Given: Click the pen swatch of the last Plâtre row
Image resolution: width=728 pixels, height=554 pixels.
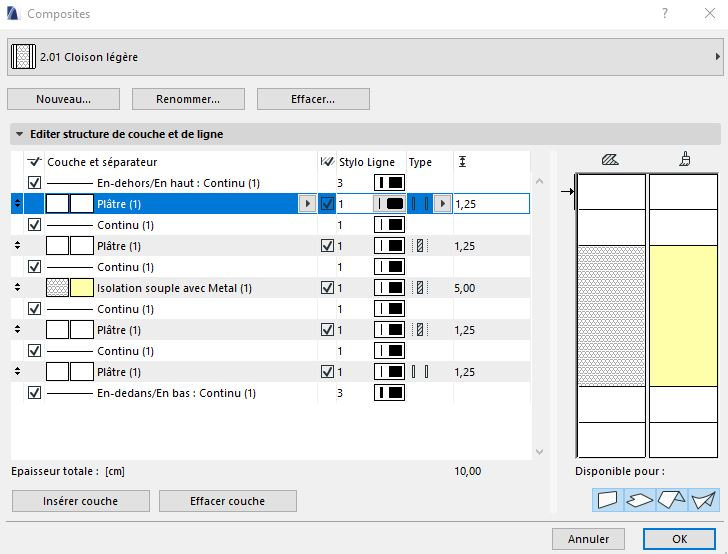Looking at the screenshot, I should pyautogui.click(x=389, y=372).
